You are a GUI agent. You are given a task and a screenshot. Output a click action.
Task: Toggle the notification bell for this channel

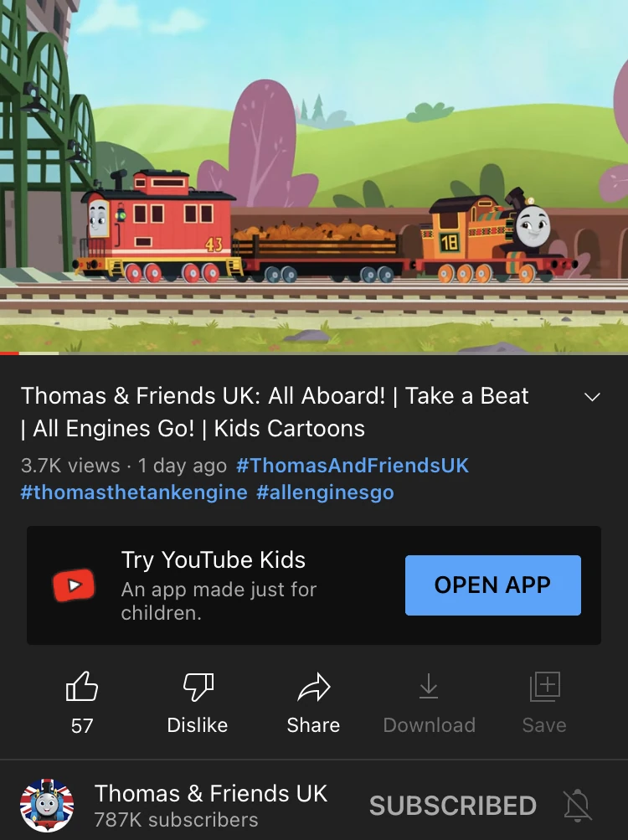[x=578, y=805]
